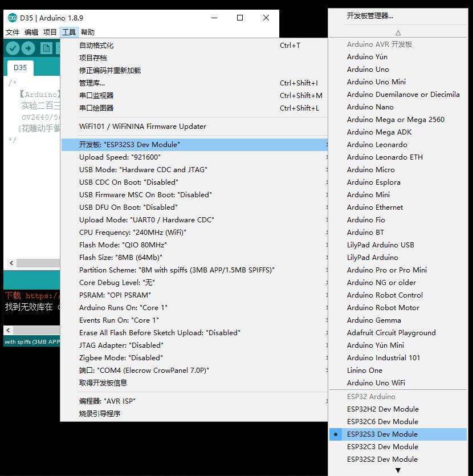Click the Upload arrow toolbar icon
Viewport: 473px width, 476px height.
(x=28, y=48)
